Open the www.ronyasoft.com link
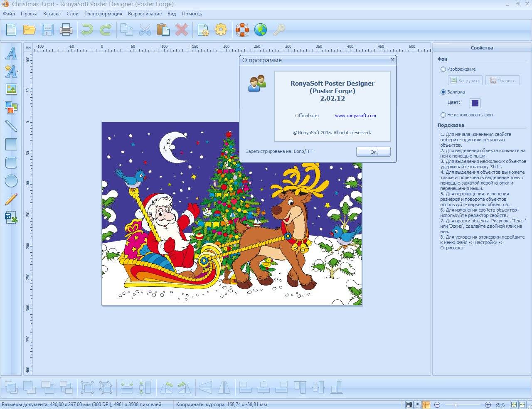 pyautogui.click(x=355, y=116)
